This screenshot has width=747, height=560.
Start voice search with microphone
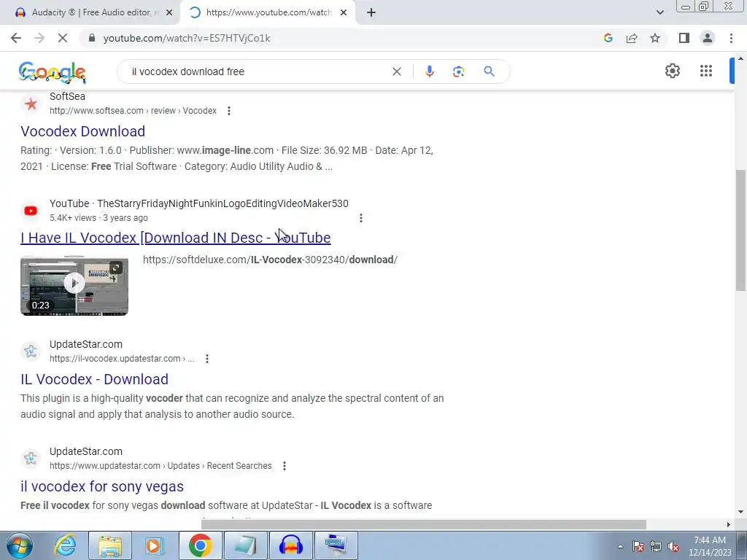point(429,71)
